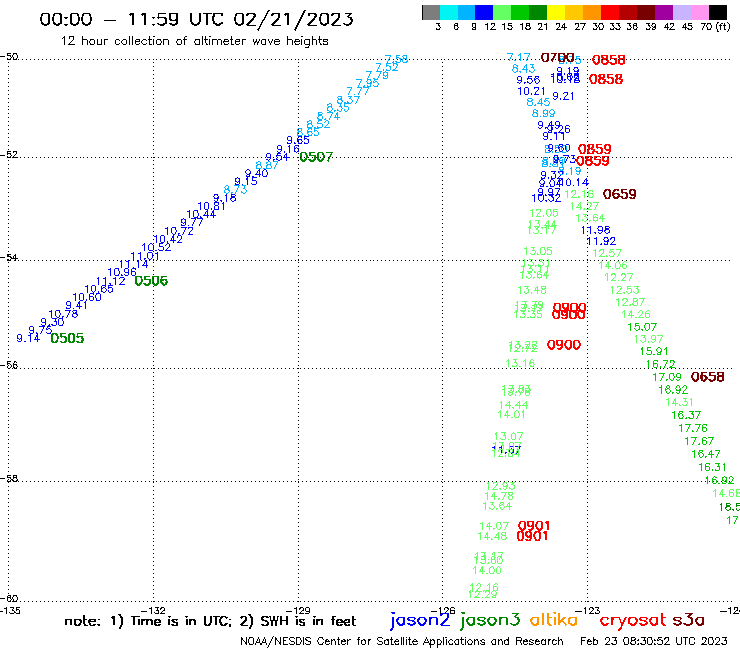Click the 0506 time marker
The width and height of the screenshot is (740, 650).
point(151,281)
